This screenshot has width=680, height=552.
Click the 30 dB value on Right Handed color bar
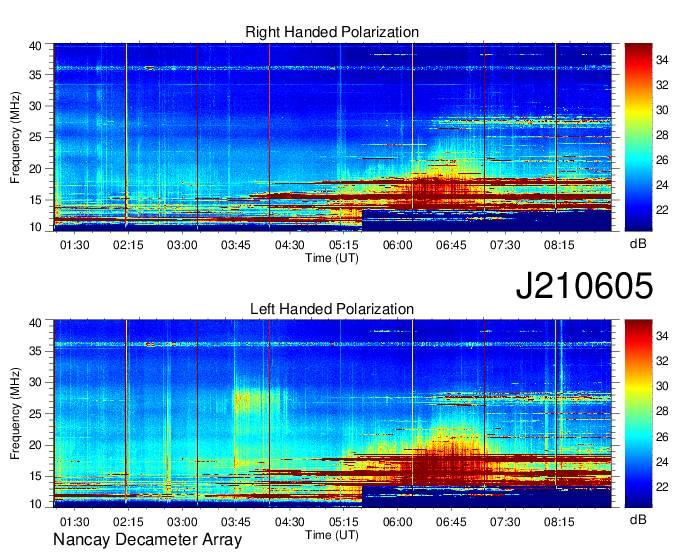coord(662,110)
